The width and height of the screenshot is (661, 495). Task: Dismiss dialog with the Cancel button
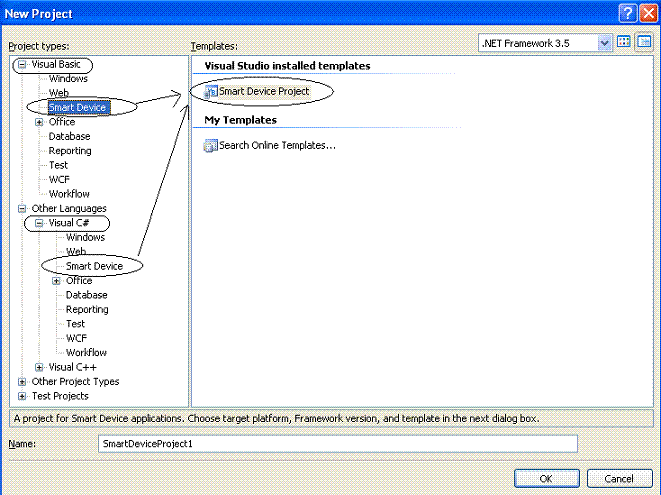pyautogui.click(x=619, y=479)
